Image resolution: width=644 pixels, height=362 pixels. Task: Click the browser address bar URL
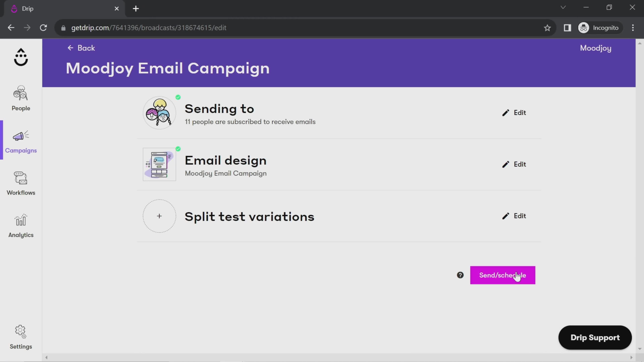tap(149, 27)
